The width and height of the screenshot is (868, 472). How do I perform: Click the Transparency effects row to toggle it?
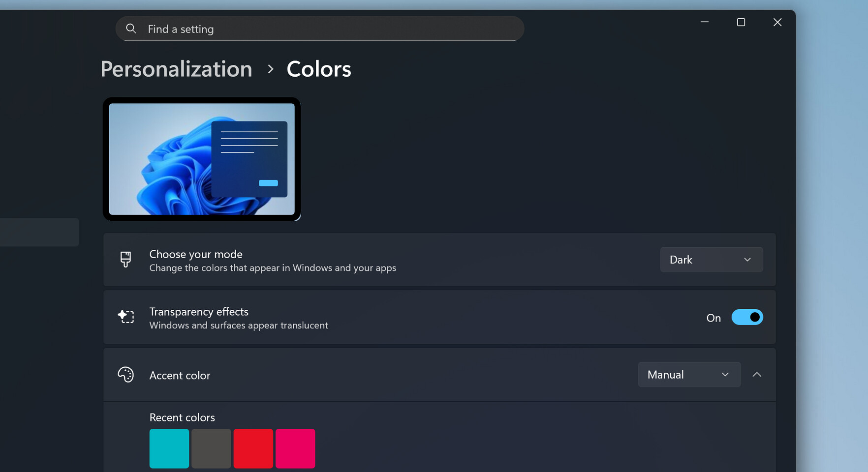pos(394,317)
